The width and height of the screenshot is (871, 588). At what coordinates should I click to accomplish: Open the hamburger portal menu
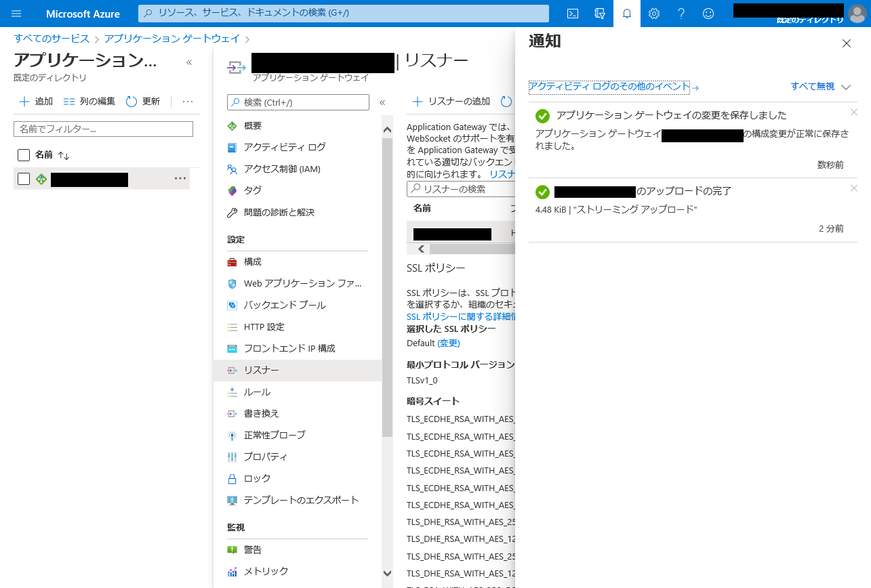pyautogui.click(x=17, y=14)
